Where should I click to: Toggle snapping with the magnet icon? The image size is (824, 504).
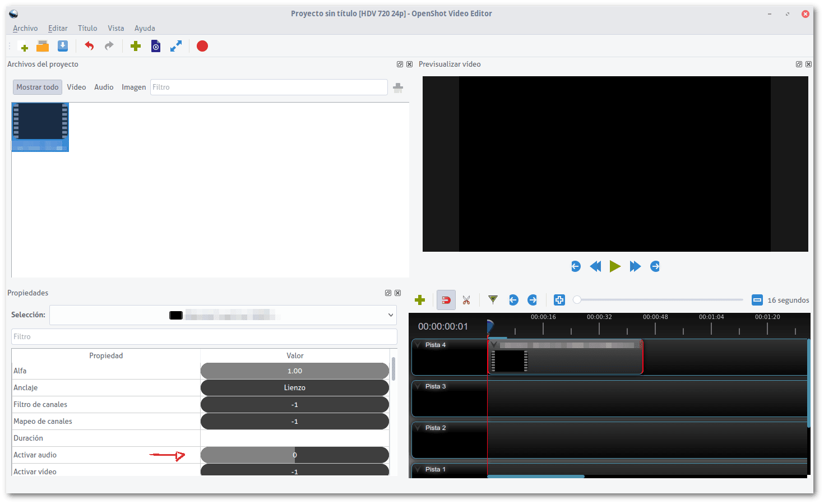(446, 300)
